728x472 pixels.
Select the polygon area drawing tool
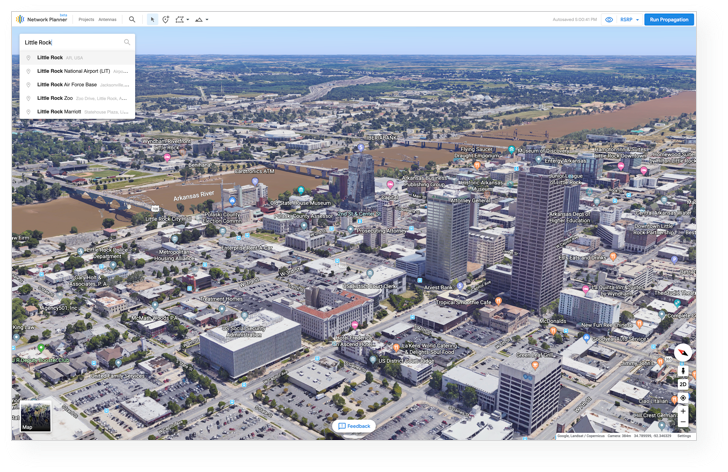click(179, 19)
